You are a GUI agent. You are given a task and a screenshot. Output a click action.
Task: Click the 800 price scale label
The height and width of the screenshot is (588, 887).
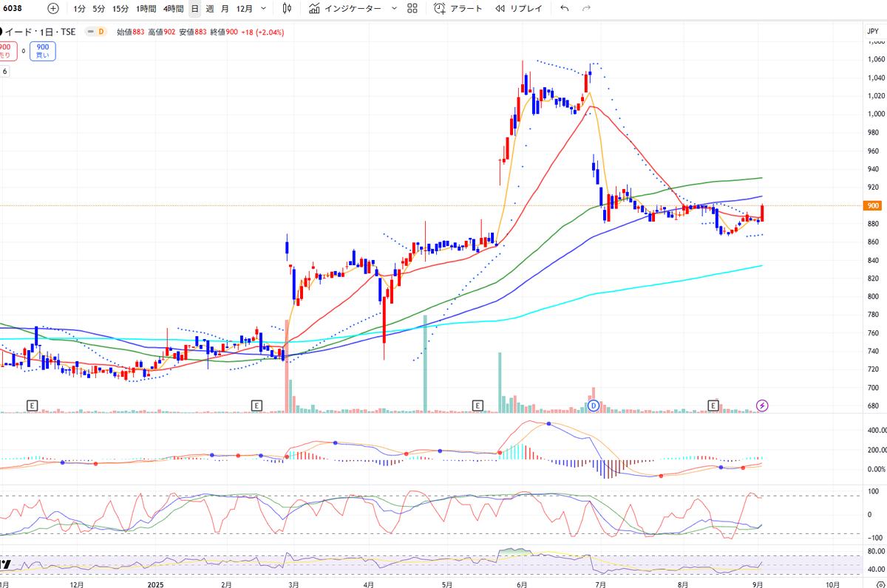(x=873, y=296)
